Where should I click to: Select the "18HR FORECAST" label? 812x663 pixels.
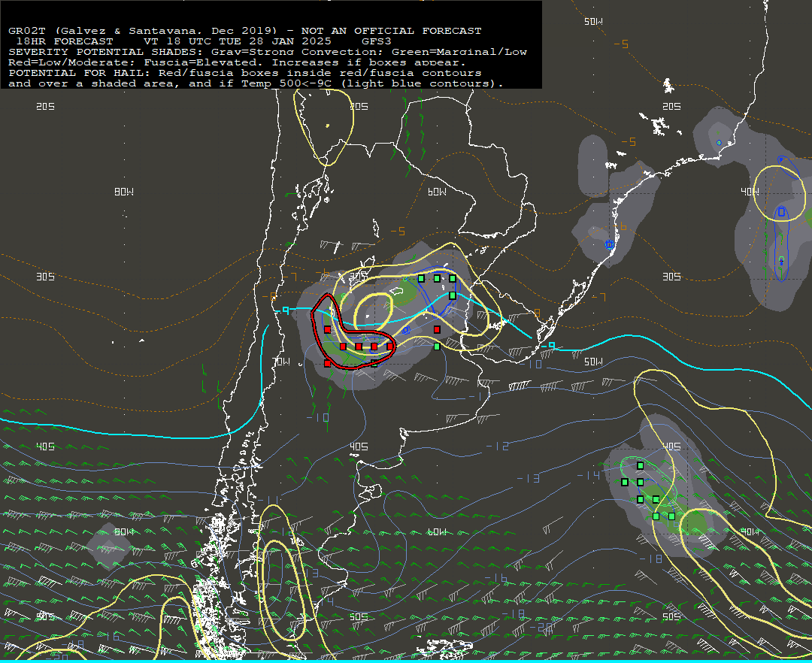[65, 41]
